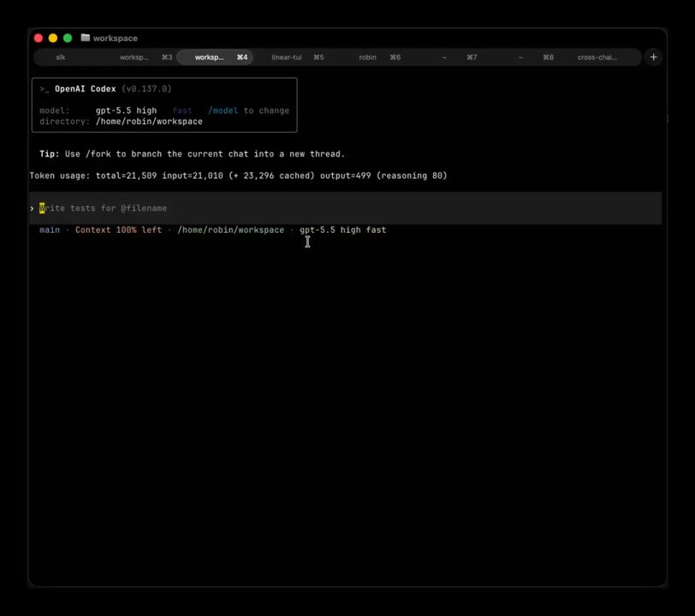Click directory path '/home/robin/workspace' in header box
The height and width of the screenshot is (616, 695).
(x=149, y=121)
